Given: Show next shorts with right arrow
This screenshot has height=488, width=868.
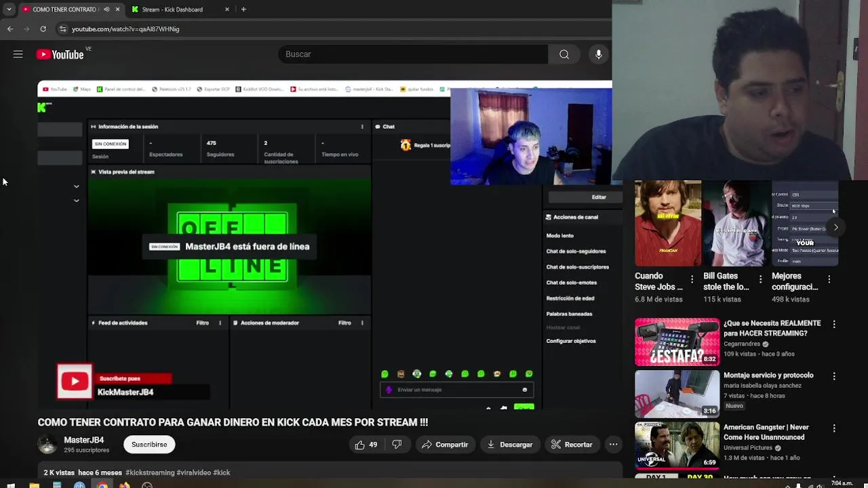Looking at the screenshot, I should (835, 228).
